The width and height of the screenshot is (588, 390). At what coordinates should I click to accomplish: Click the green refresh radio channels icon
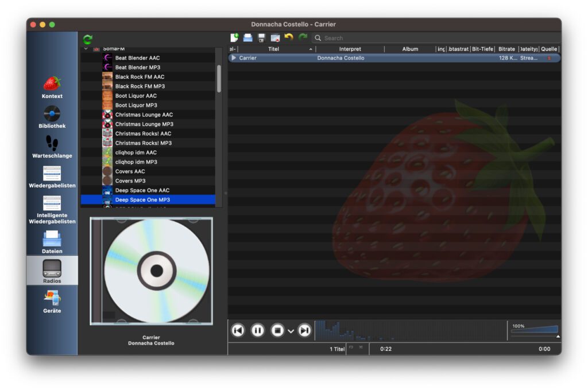click(x=87, y=39)
